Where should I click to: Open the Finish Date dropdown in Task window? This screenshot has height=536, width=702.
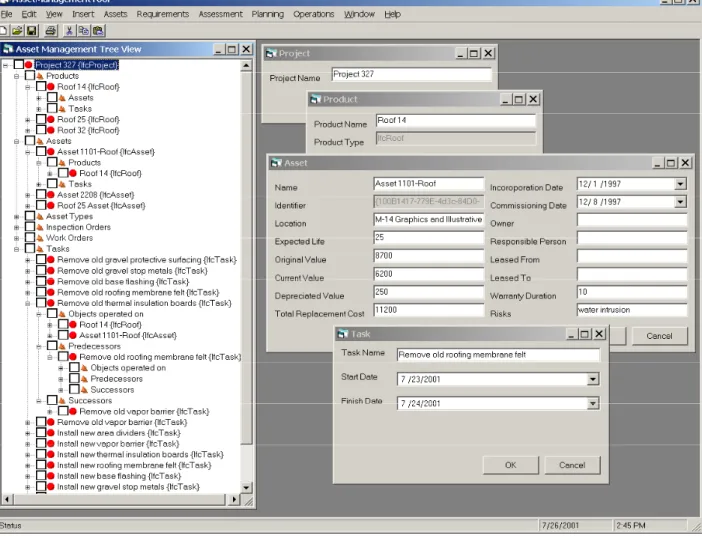(592, 403)
